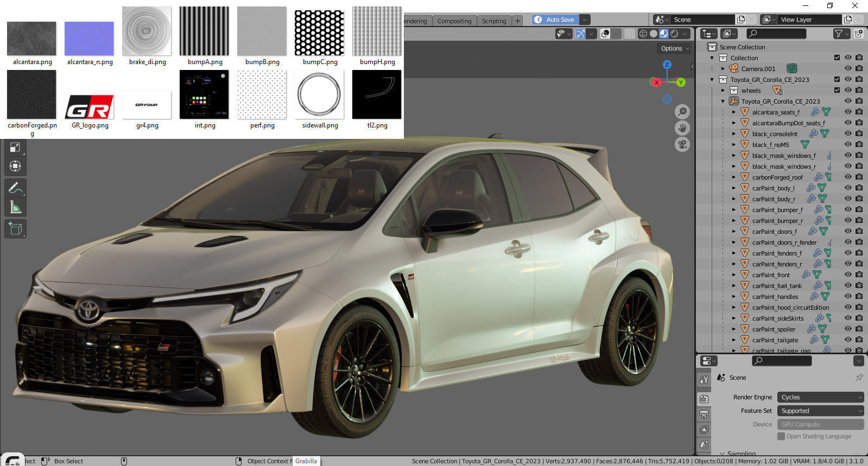Switch to the Compositing workspace tab
868x466 pixels.
(454, 21)
